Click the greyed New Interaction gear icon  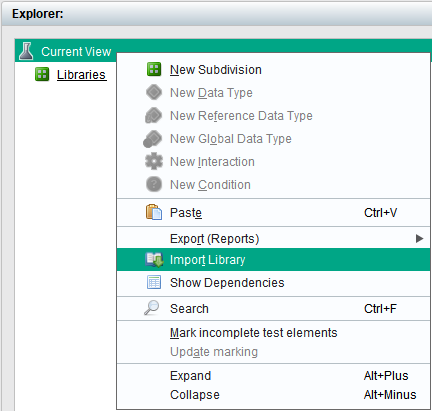point(154,161)
